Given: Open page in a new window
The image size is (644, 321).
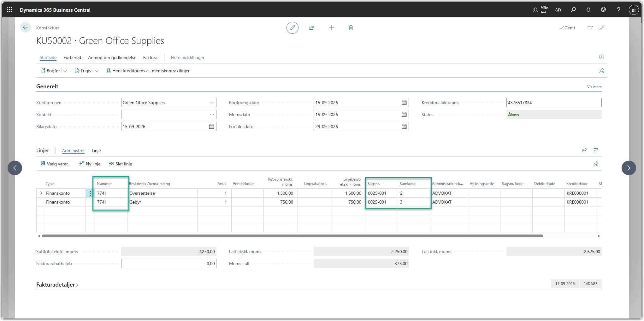Looking at the screenshot, I should click(x=590, y=28).
